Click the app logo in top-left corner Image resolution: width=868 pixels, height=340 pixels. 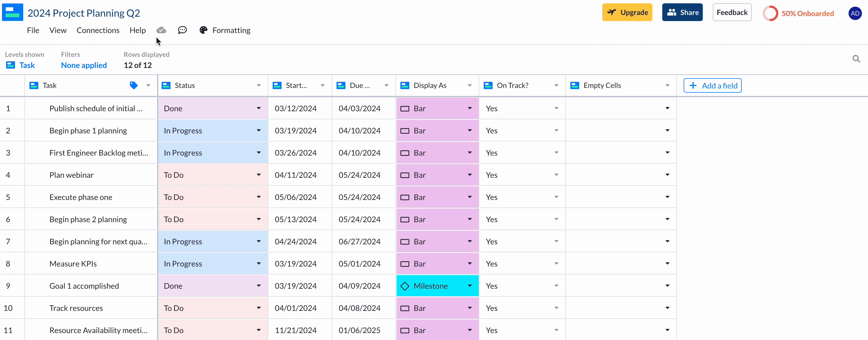click(12, 12)
